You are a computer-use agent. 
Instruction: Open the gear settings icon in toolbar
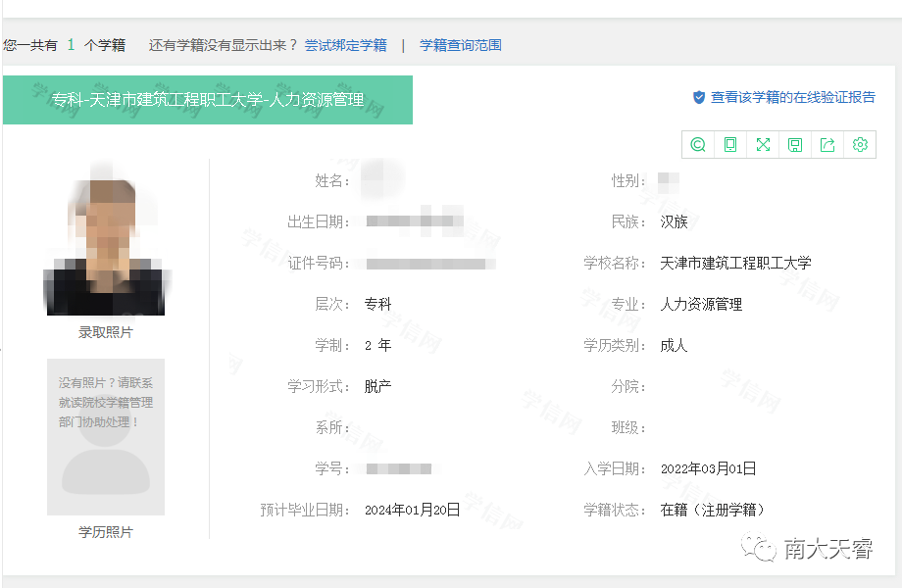pos(860,145)
